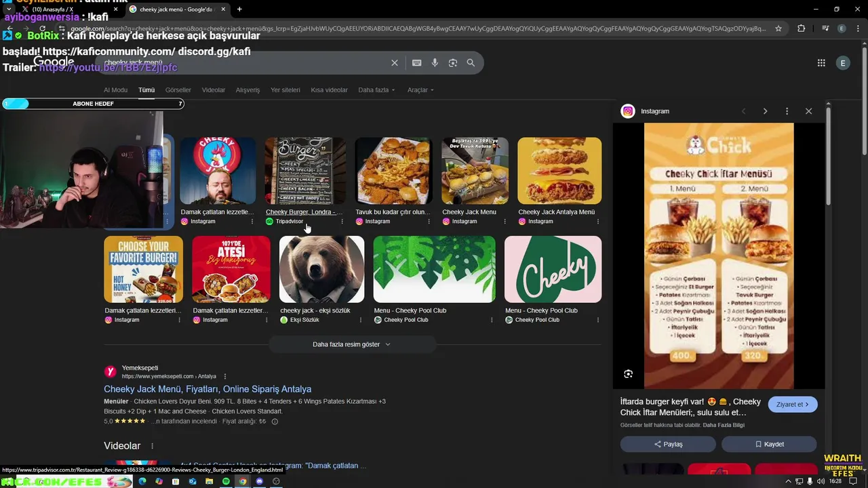Select the Tümü results tab
This screenshot has width=868, height=488.
coord(146,90)
